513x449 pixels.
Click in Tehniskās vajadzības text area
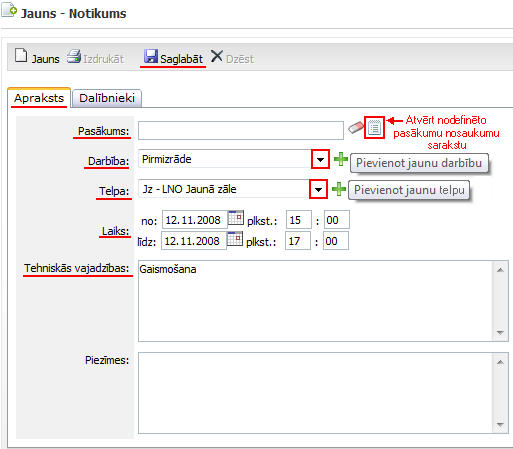click(316, 301)
